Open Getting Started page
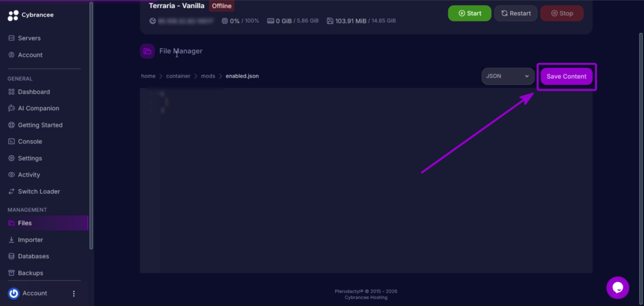 [x=40, y=125]
